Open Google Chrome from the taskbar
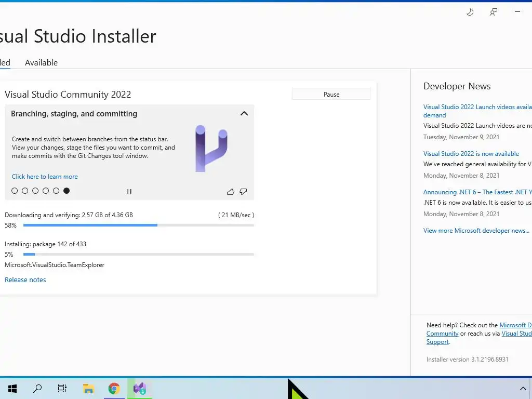Viewport: 532px width, 399px height. coord(114,389)
